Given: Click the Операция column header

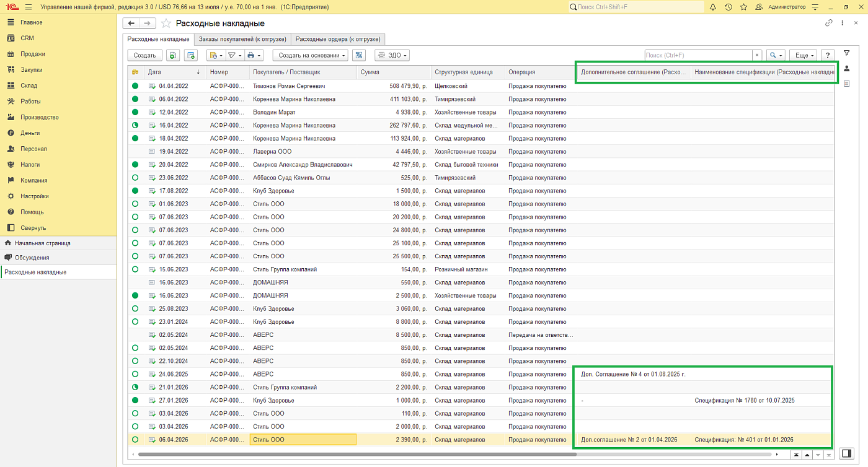Looking at the screenshot, I should click(539, 72).
